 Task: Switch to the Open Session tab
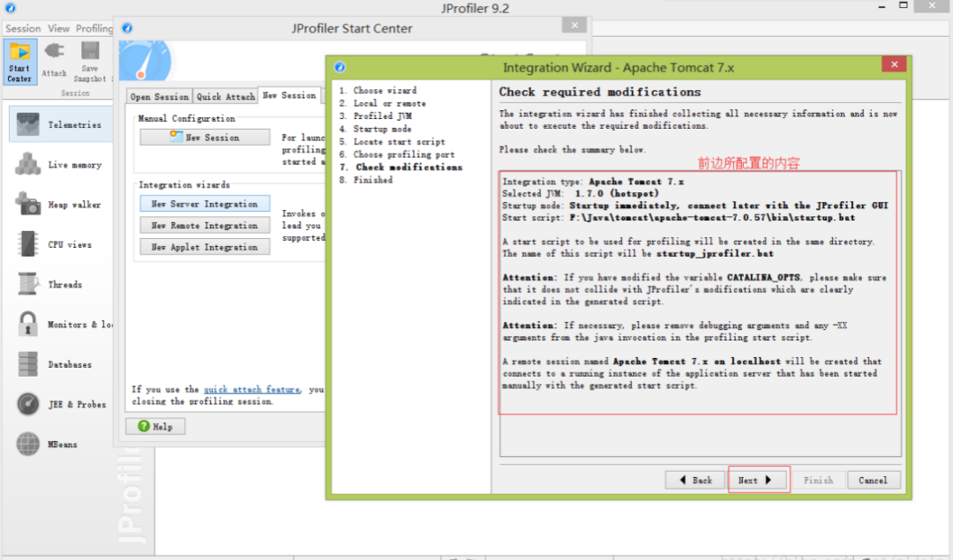point(159,97)
